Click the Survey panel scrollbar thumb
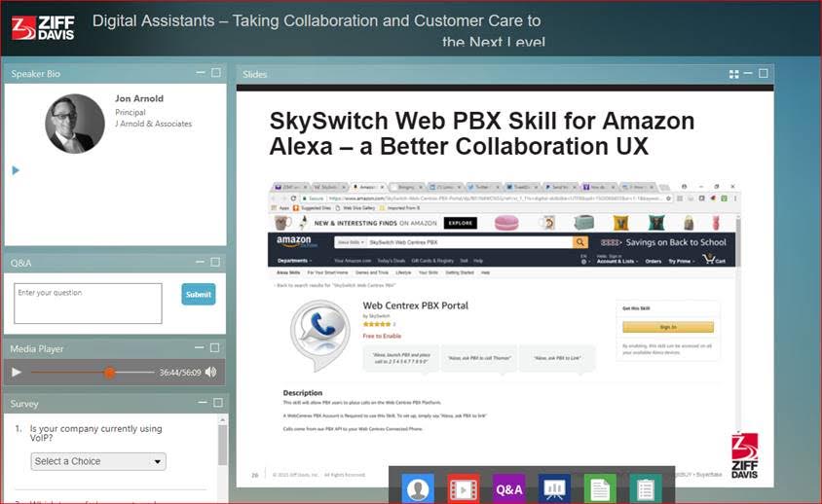This screenshot has width=822, height=504. click(223, 445)
